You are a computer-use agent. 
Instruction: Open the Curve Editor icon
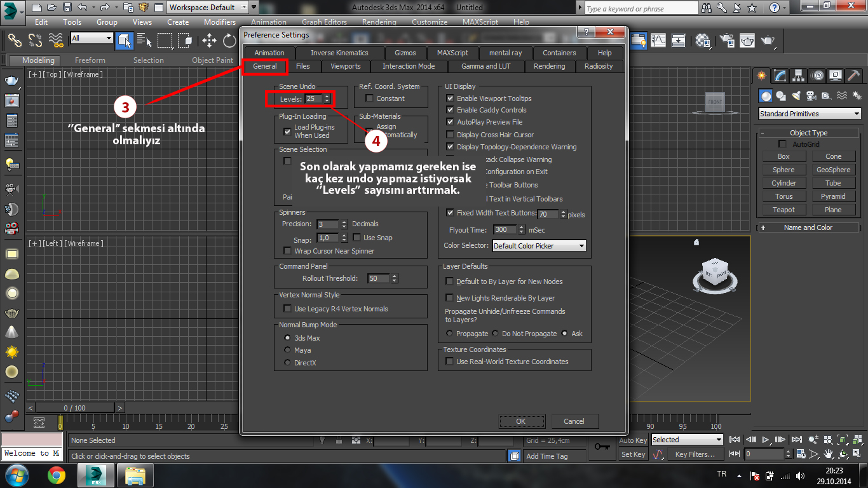coord(658,40)
